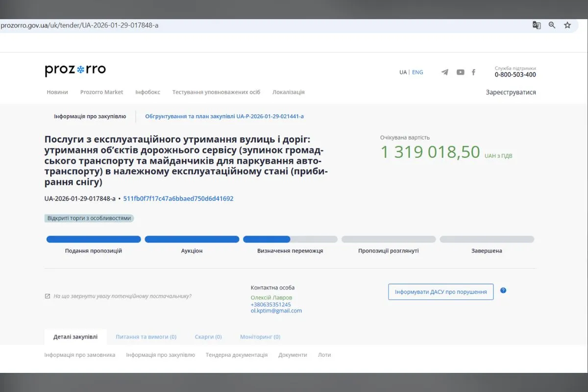The width and height of the screenshot is (588, 392).
Task: Select the UA language option
Action: click(x=402, y=72)
